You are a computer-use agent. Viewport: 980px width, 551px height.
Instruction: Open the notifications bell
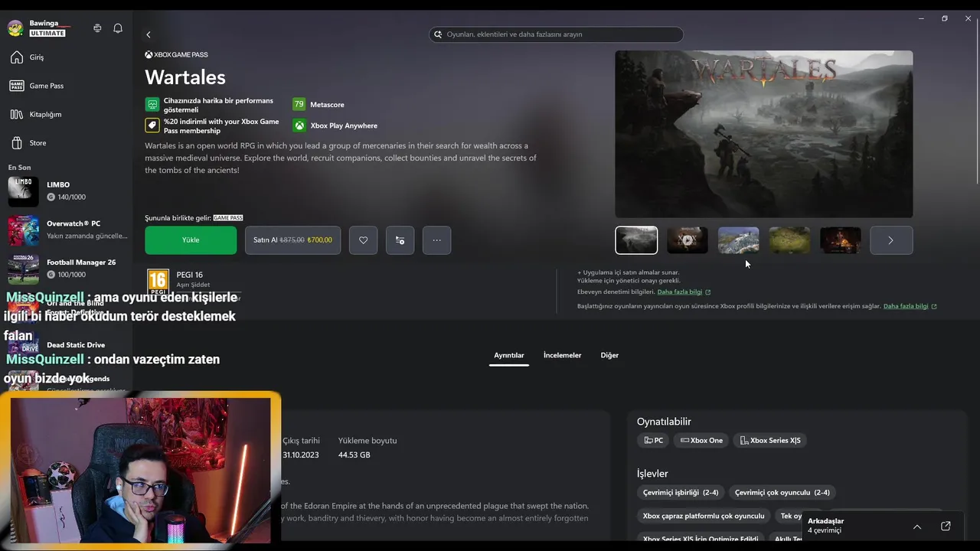click(118, 28)
